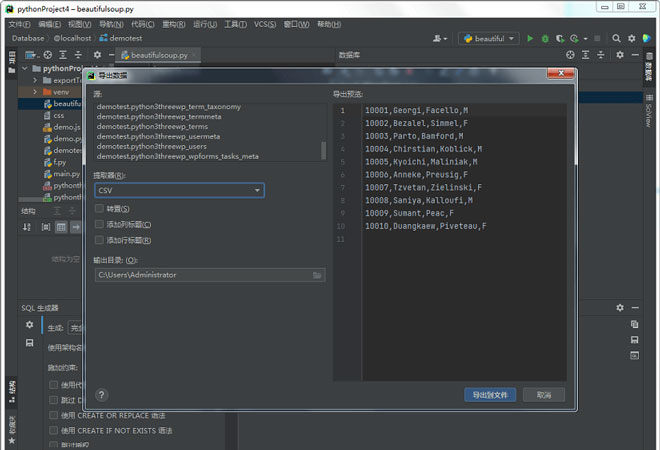
Task: Click expand all icon in project panel
Action: coord(63,55)
